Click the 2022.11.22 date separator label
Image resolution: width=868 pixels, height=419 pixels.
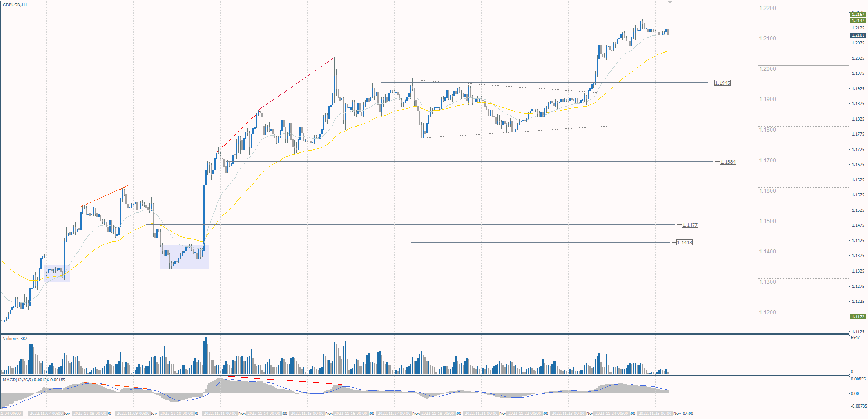pos(525,414)
